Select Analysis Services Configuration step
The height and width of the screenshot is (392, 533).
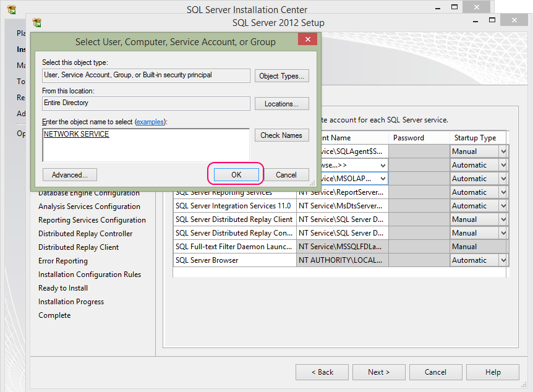(89, 207)
